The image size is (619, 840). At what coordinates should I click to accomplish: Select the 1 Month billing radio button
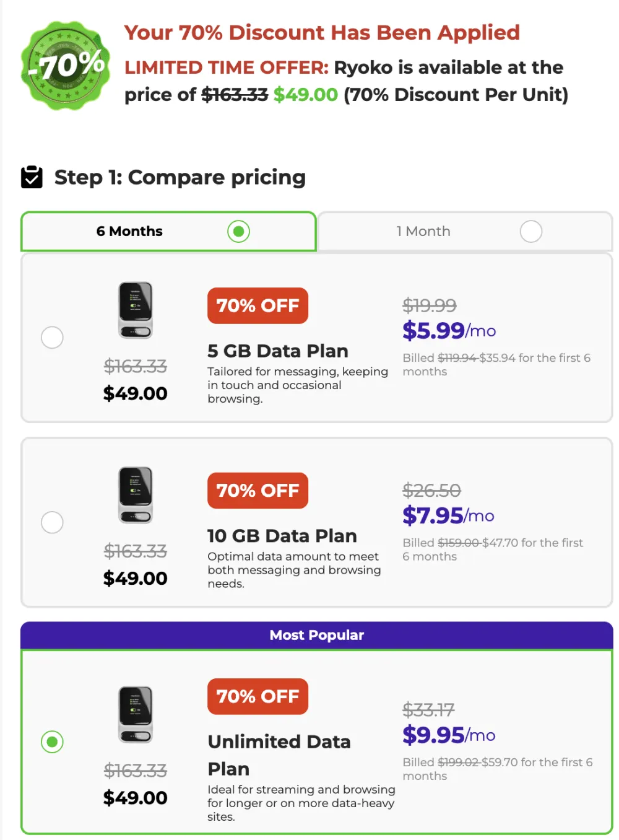click(x=530, y=231)
